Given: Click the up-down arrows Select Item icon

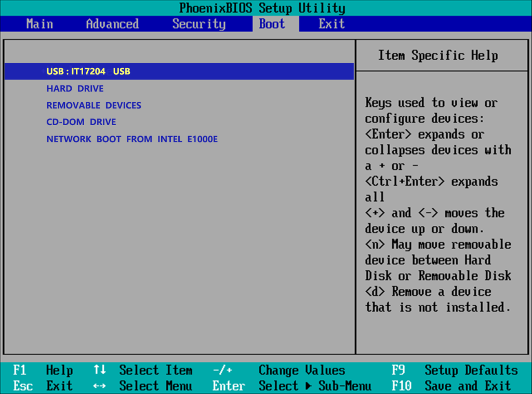Looking at the screenshot, I should coord(100,370).
